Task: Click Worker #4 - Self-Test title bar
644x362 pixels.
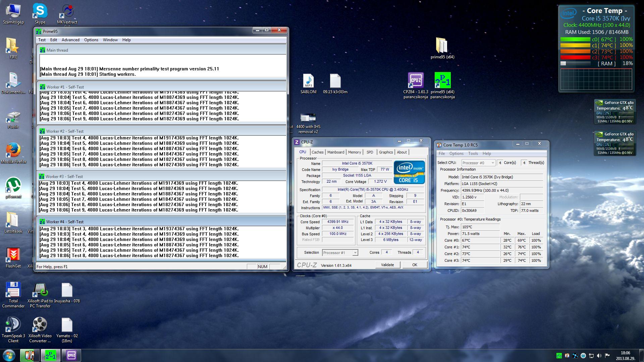Action: click(x=162, y=222)
